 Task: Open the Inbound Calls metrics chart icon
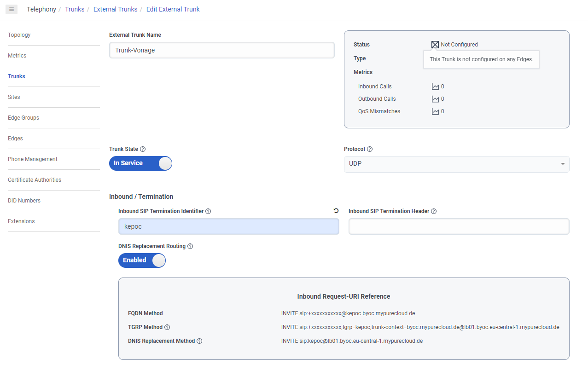[435, 87]
